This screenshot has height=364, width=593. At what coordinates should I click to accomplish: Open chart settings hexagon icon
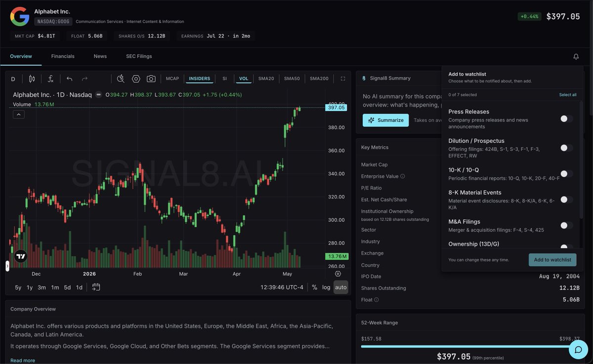click(136, 79)
